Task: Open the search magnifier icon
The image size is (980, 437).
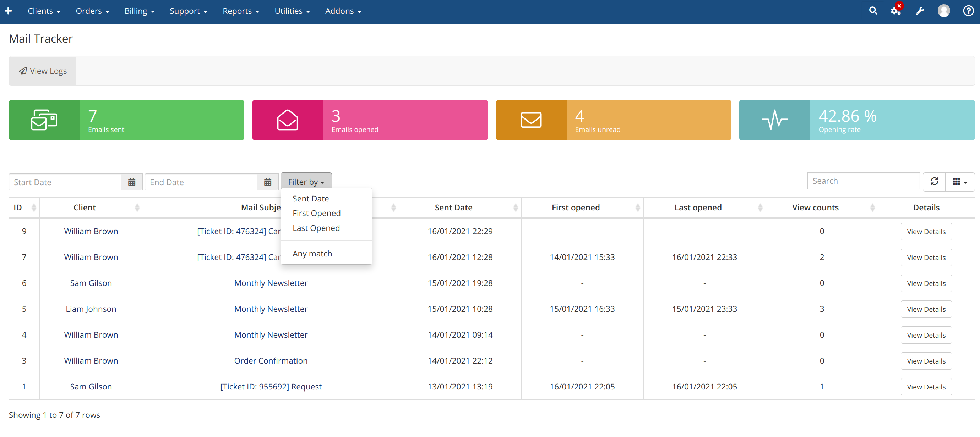Action: pos(873,11)
